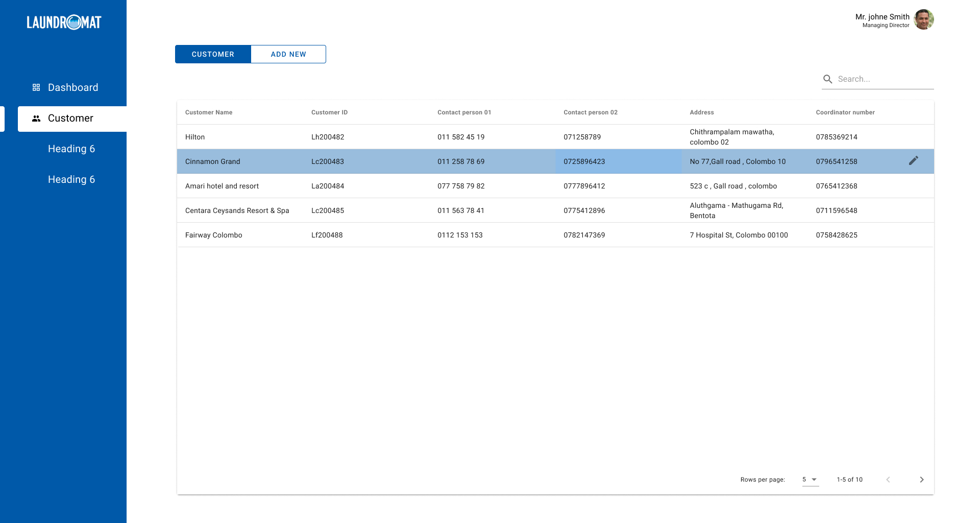Switch to the CUSTOMER tab

click(x=213, y=54)
